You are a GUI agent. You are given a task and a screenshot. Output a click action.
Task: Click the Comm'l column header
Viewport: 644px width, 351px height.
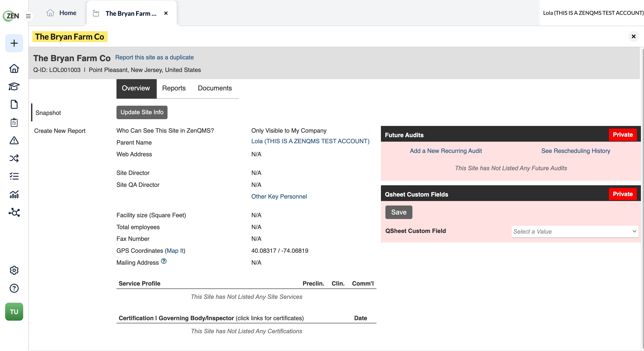pos(363,284)
